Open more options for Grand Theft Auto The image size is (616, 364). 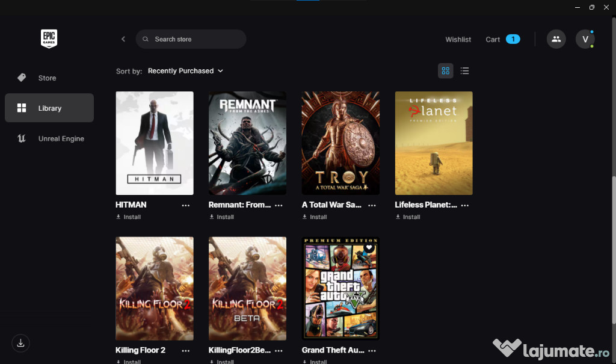pyautogui.click(x=372, y=351)
